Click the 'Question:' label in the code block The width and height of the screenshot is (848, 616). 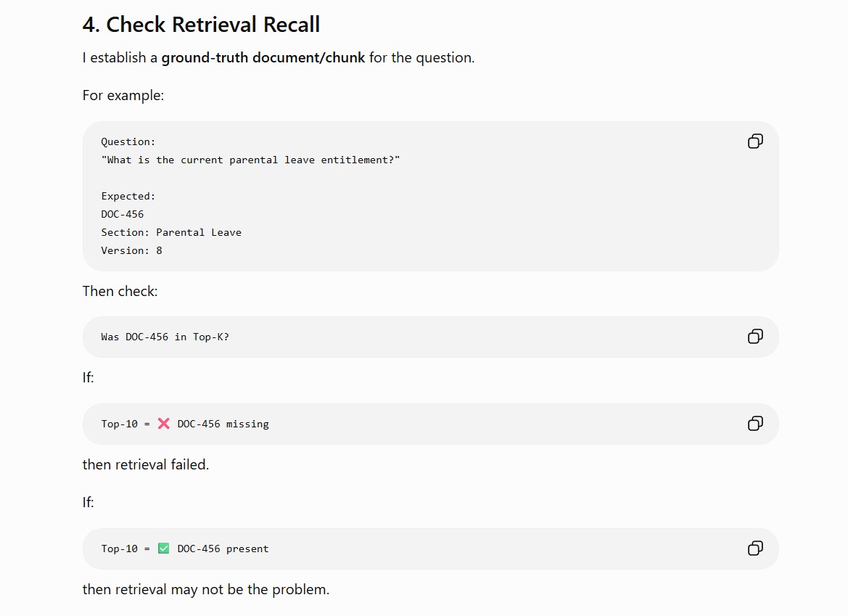(128, 141)
